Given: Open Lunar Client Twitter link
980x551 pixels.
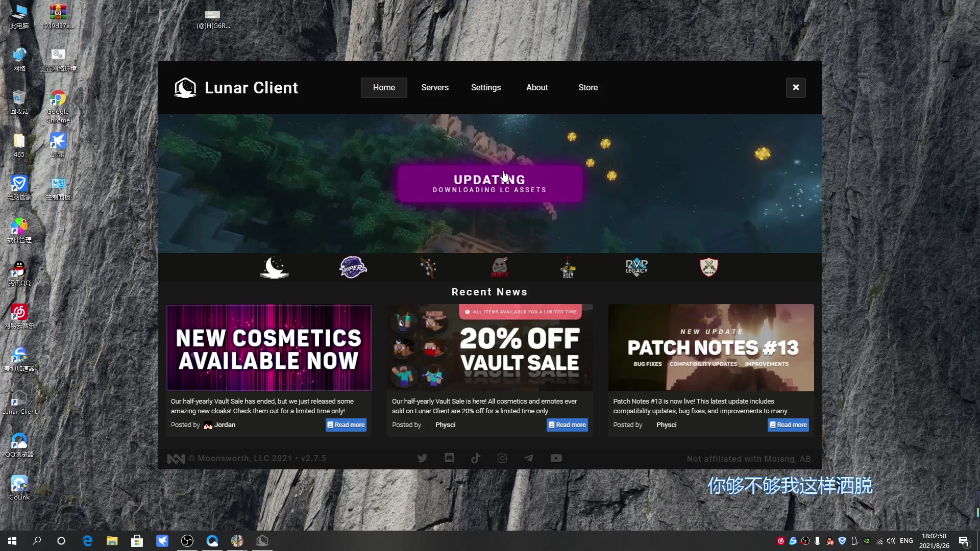Looking at the screenshot, I should pyautogui.click(x=422, y=458).
